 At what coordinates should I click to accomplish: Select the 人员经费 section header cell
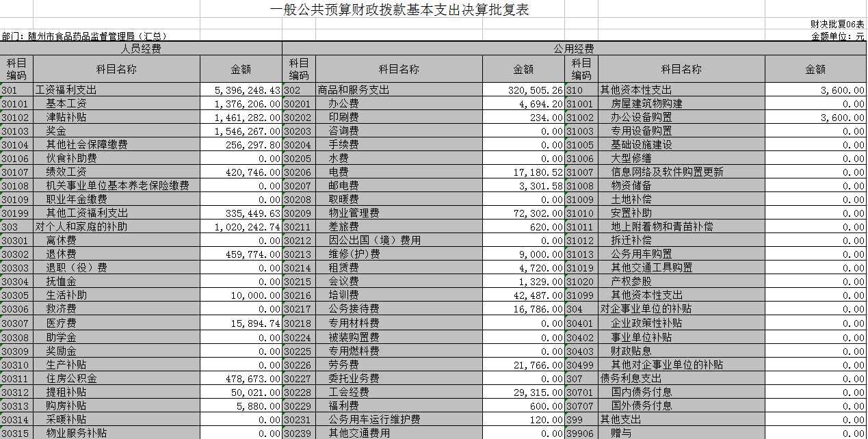pos(141,49)
